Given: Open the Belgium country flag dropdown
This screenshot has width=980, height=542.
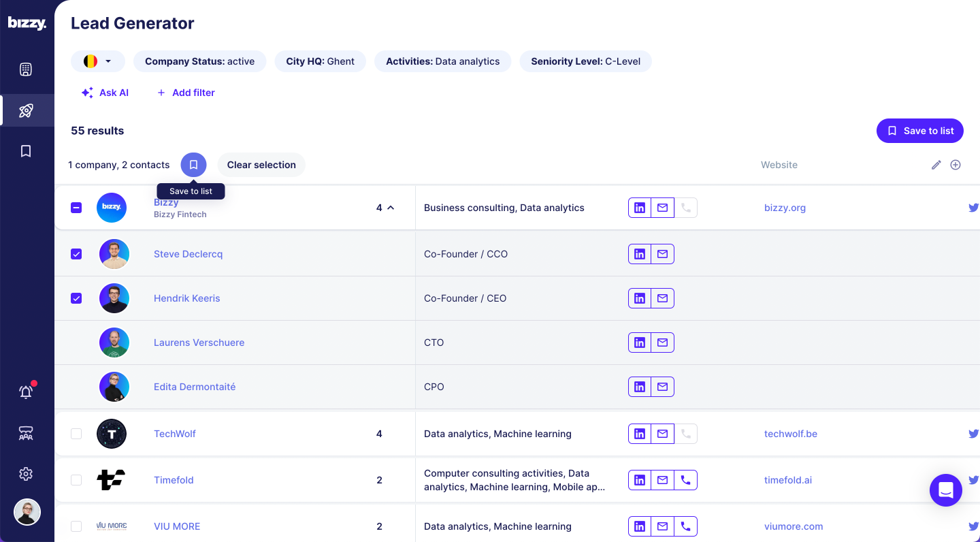Looking at the screenshot, I should pyautogui.click(x=98, y=61).
